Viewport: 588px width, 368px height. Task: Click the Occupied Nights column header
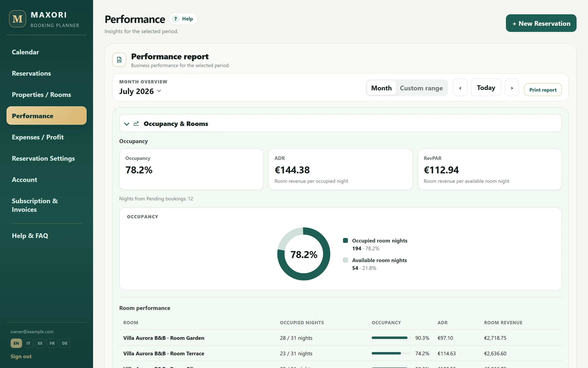[x=302, y=323]
